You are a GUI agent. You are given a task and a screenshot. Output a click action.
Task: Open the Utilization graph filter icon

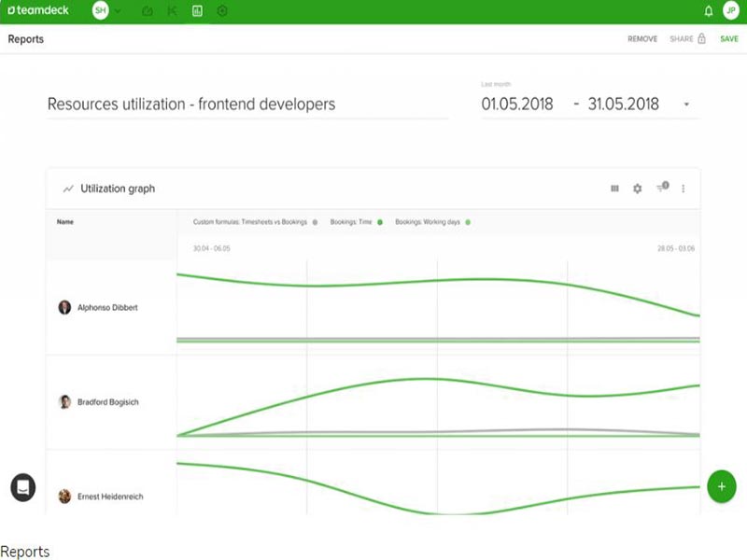661,188
